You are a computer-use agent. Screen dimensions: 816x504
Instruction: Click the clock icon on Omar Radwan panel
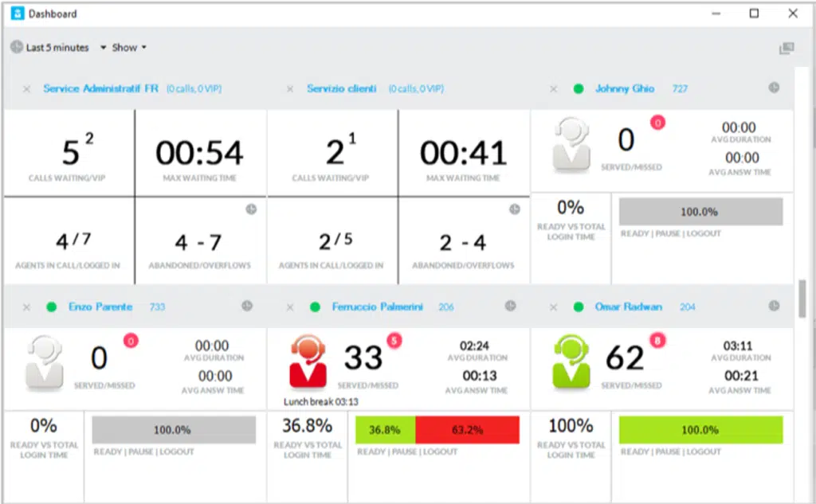point(774,306)
